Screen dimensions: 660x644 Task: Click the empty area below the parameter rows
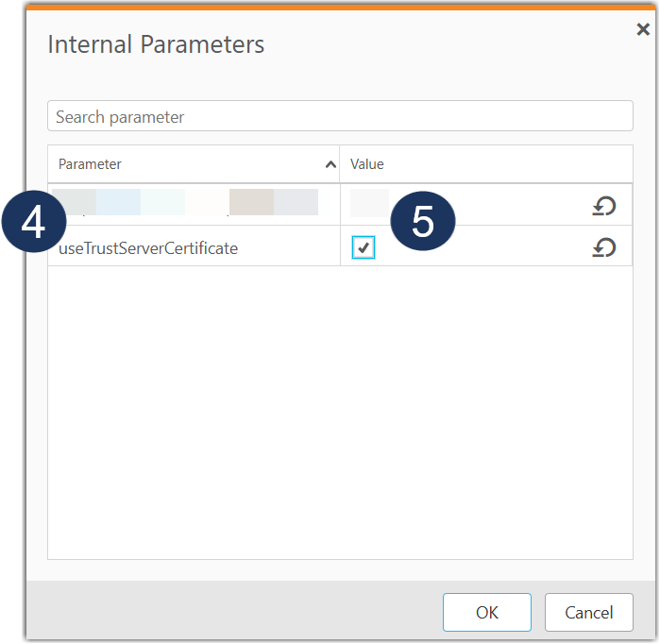(x=340, y=406)
